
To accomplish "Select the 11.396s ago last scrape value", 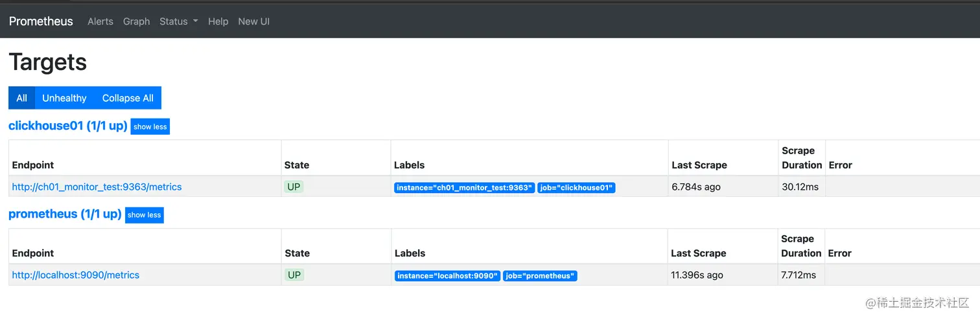I will [697, 275].
